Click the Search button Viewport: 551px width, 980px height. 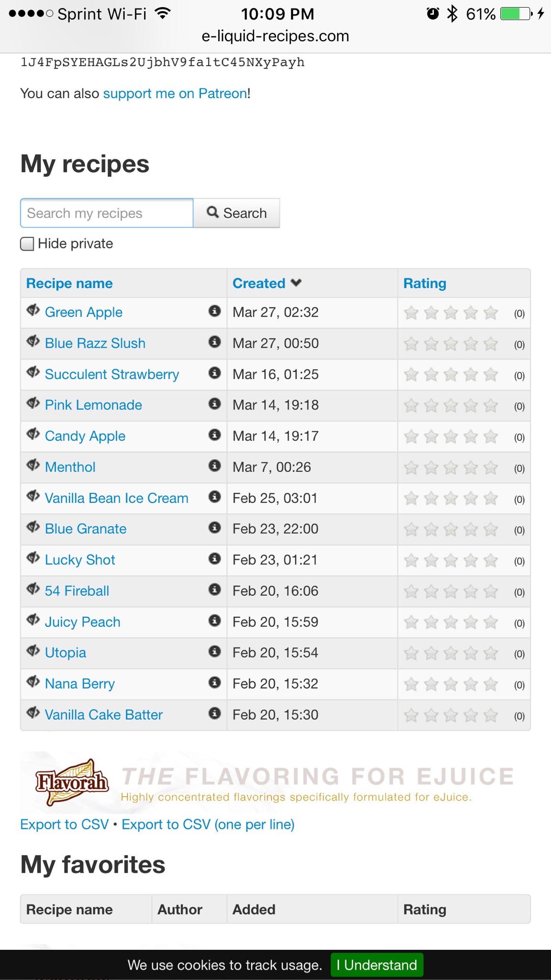[237, 213]
